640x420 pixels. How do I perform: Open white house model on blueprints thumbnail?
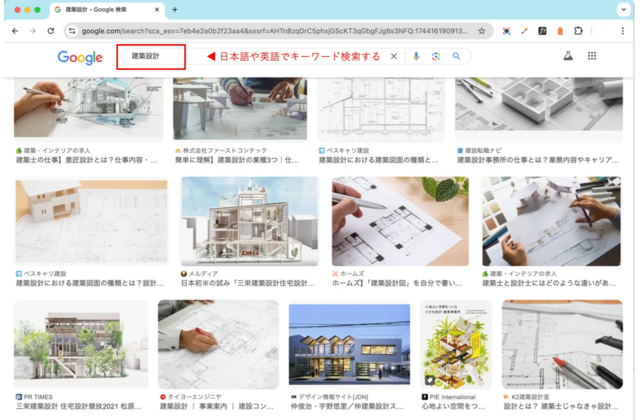pos(91,222)
